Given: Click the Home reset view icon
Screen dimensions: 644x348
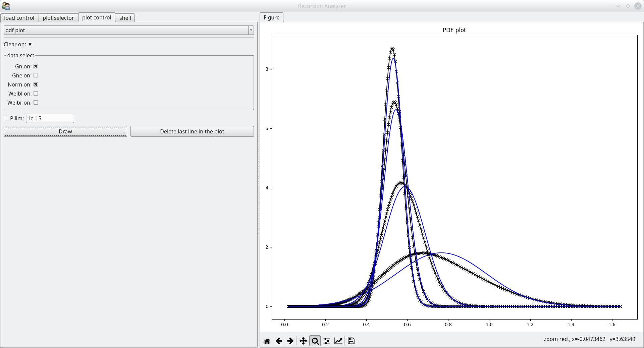Looking at the screenshot, I should [x=267, y=341].
